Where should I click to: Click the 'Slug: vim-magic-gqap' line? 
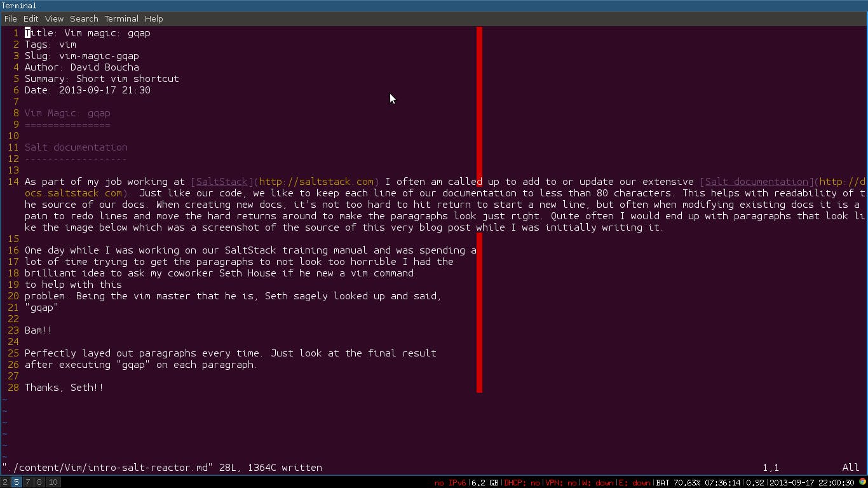click(x=82, y=56)
